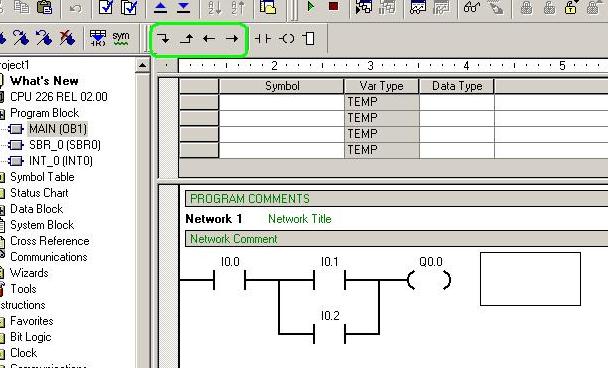608x368 pixels.
Task: Select SBR_0 (SBR0) subroutine
Action: [x=65, y=145]
